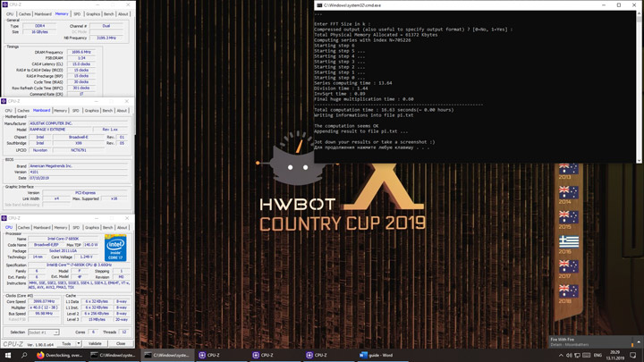The width and height of the screenshot is (644, 362).
Task: Close the top CPU-Z Memory window
Action: pyautogui.click(x=128, y=4)
